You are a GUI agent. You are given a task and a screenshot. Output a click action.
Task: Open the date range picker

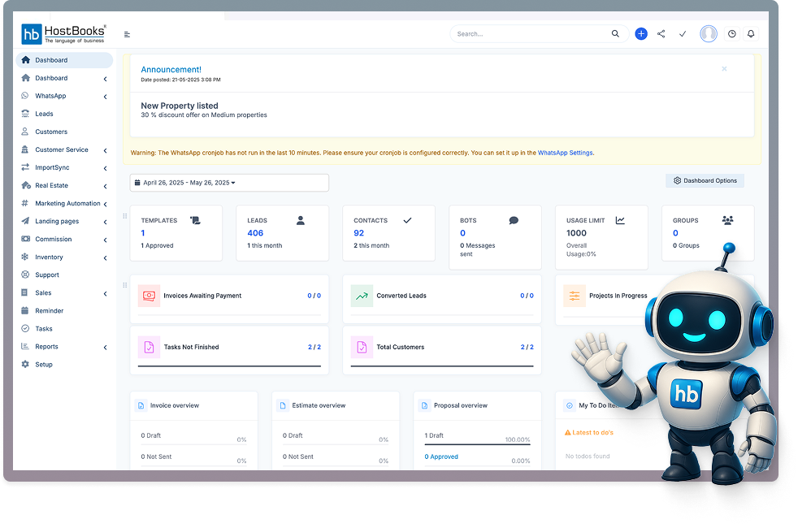coord(230,182)
